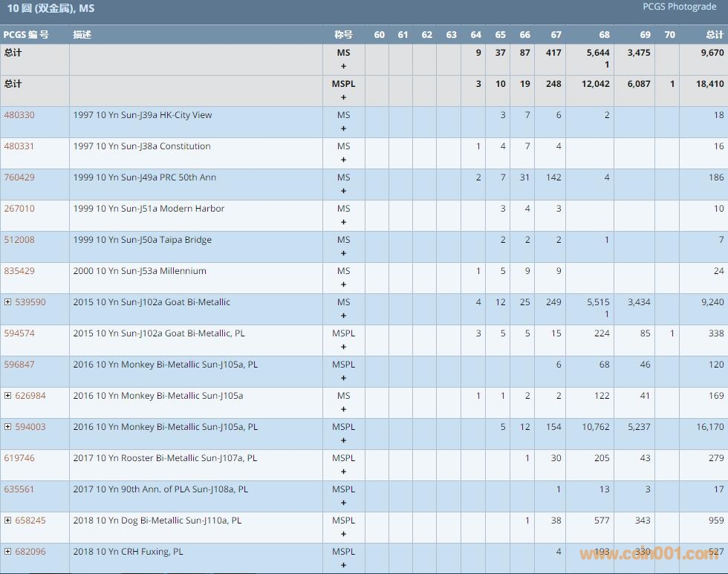Click the PCGS 编号 column header

pyautogui.click(x=26, y=35)
